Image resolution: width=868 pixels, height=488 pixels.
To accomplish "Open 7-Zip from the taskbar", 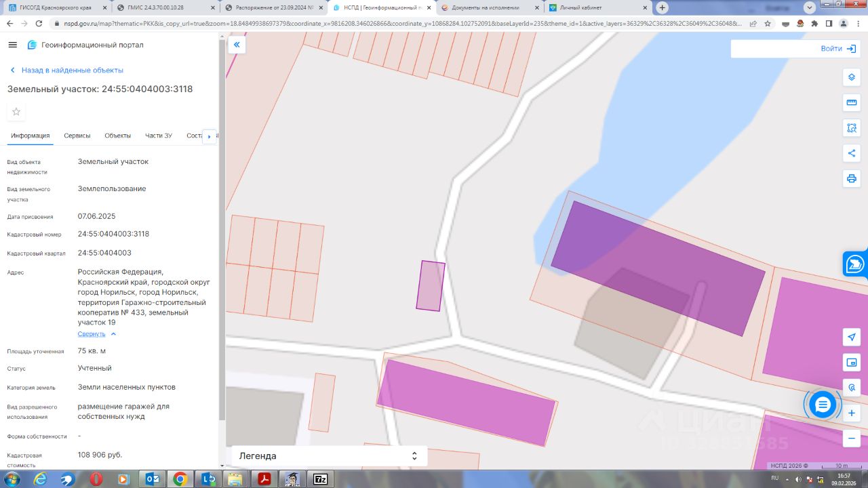I will (321, 479).
